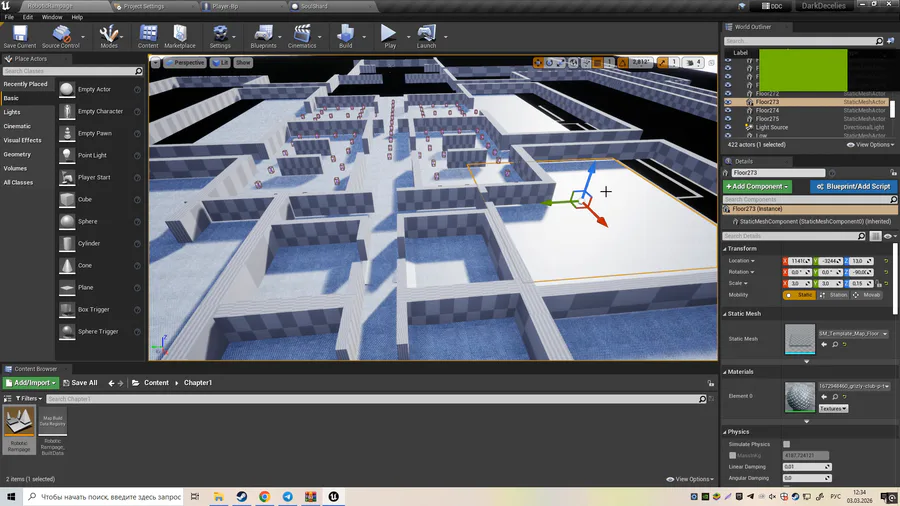Screen dimensions: 900x506
Task: Hide Floor274 via its eye icon
Action: (728, 111)
